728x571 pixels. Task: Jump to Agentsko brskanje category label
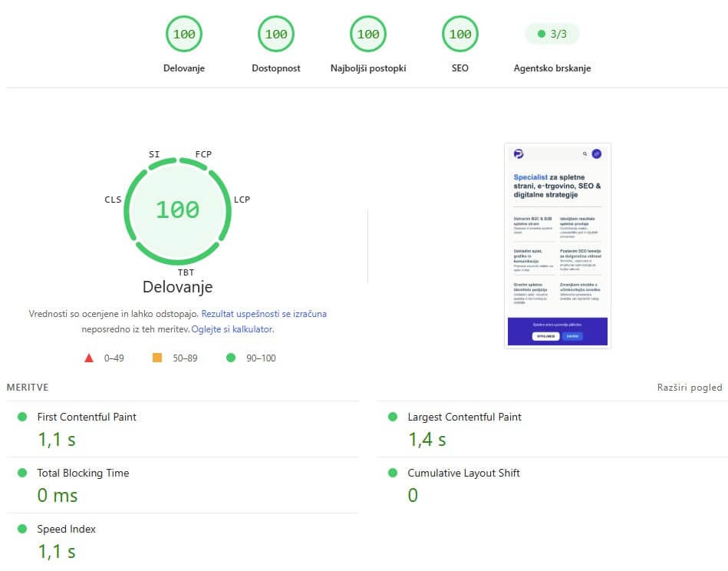[x=552, y=68]
